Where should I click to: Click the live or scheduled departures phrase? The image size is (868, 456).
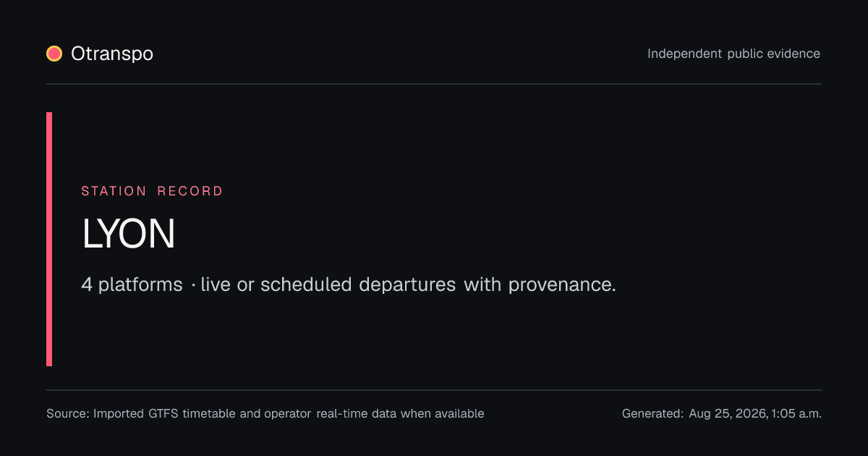[328, 284]
